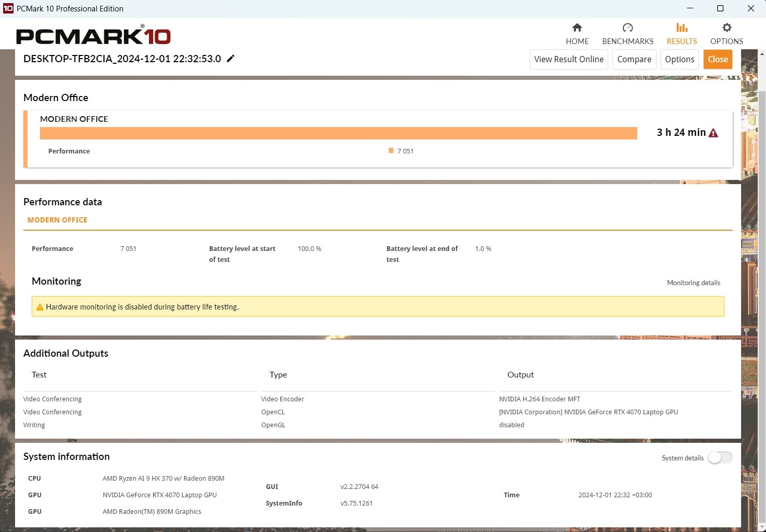Click the 3 h 24 min battery result

point(681,132)
